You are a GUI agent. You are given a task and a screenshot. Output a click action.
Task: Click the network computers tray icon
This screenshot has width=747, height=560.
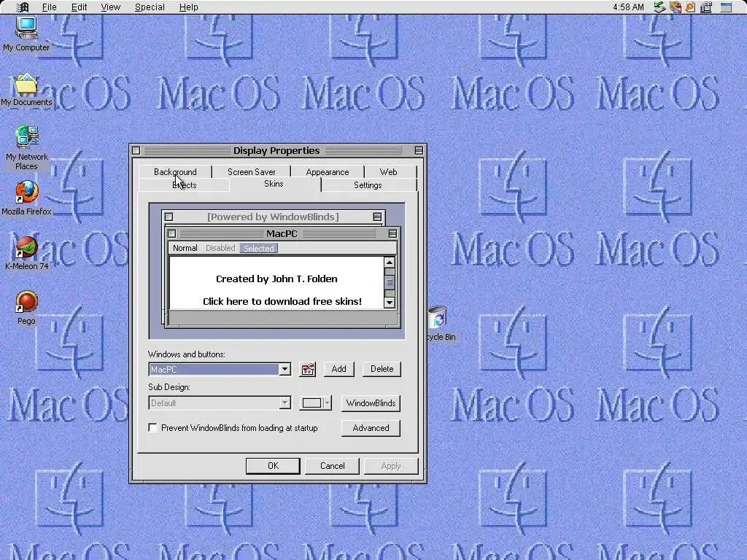pos(706,7)
